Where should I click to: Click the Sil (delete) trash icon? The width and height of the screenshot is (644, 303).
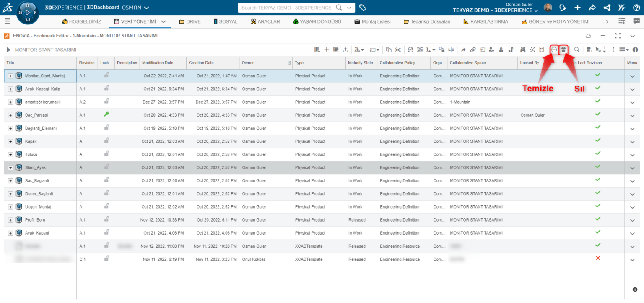coord(563,50)
